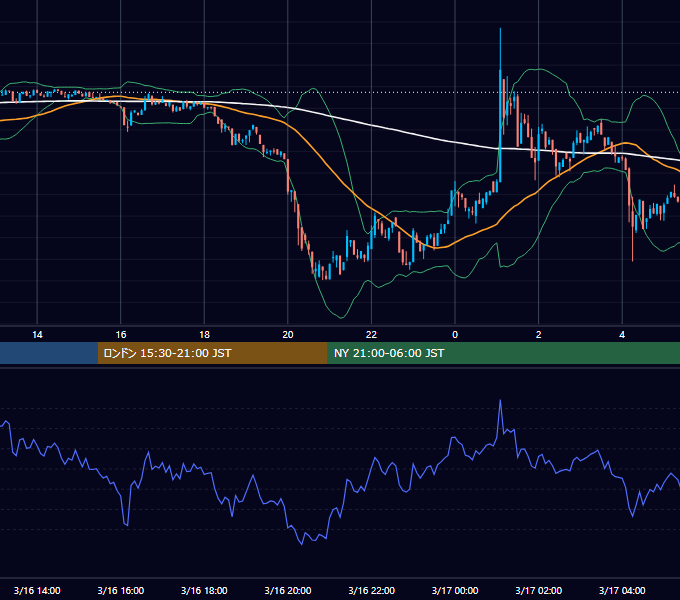Click the 3/16 16:00 date label
Viewport: 680px width, 600px height.
pos(121,590)
